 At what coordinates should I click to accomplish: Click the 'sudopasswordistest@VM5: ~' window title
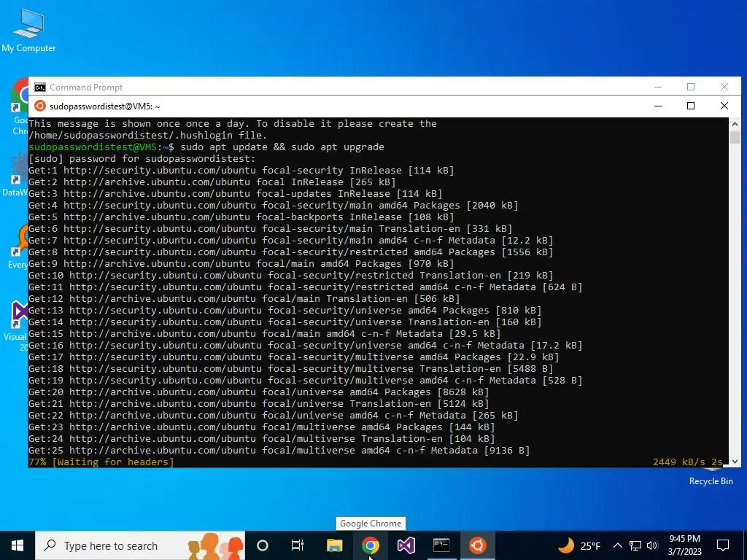click(105, 106)
